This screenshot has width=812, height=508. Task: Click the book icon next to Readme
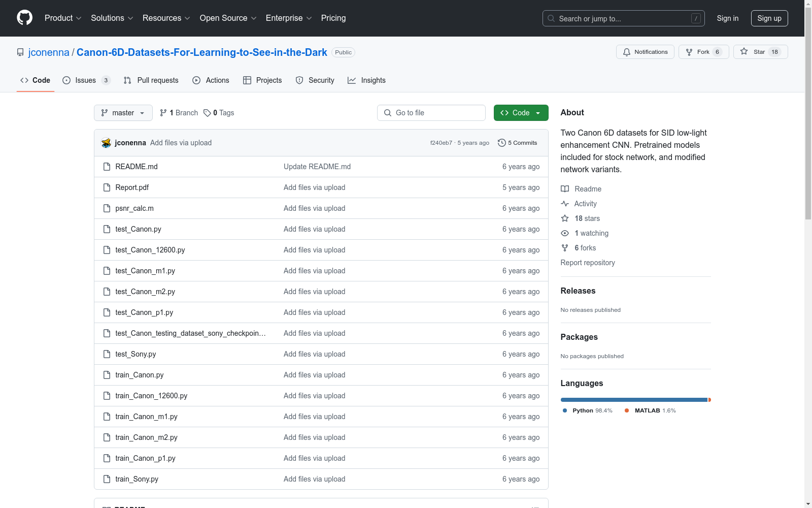point(565,189)
